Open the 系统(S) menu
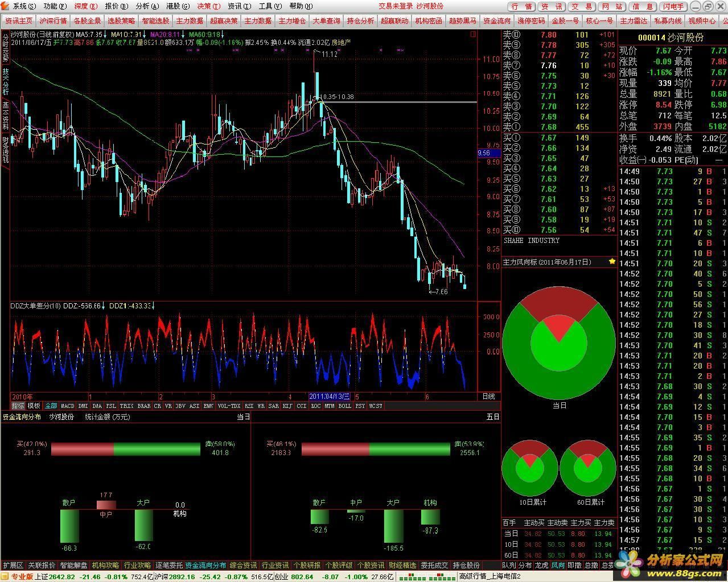The image size is (728, 582). pos(24,6)
